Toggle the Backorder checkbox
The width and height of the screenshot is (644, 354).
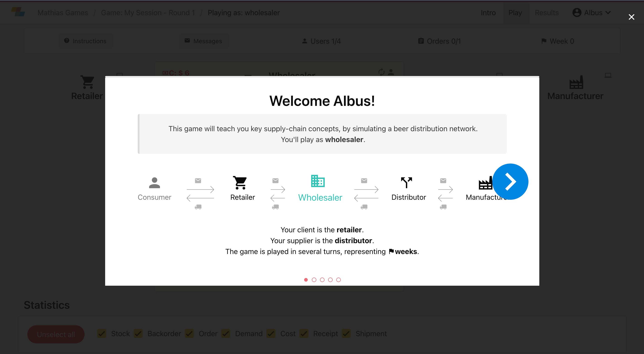138,333
